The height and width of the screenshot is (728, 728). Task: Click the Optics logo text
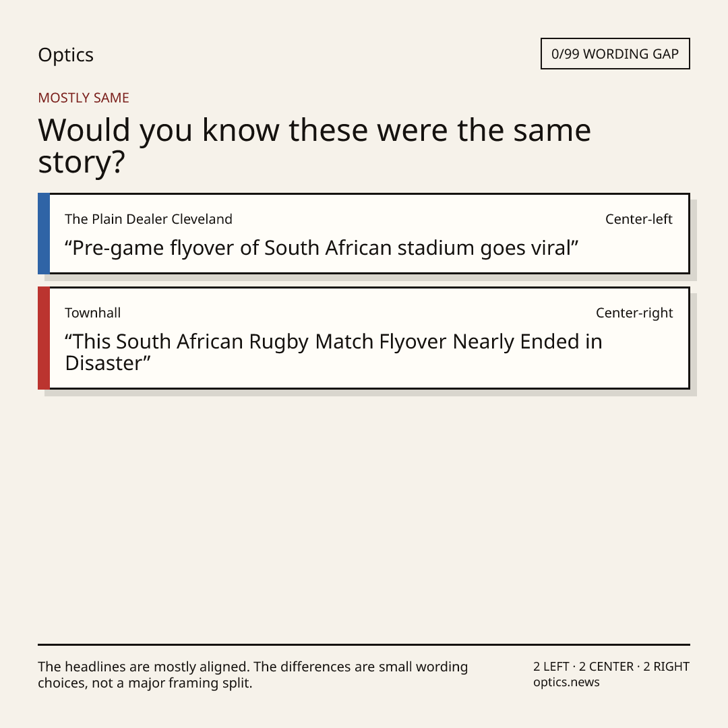pos(65,55)
